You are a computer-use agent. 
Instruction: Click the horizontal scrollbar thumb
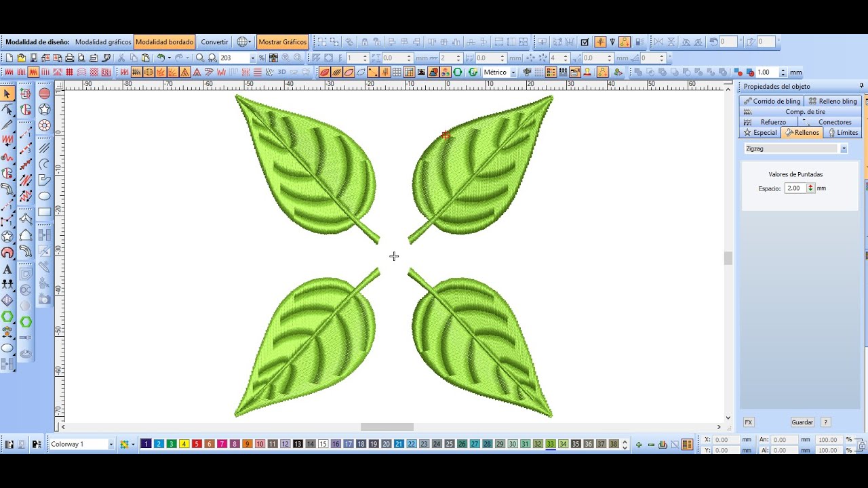[x=387, y=427]
